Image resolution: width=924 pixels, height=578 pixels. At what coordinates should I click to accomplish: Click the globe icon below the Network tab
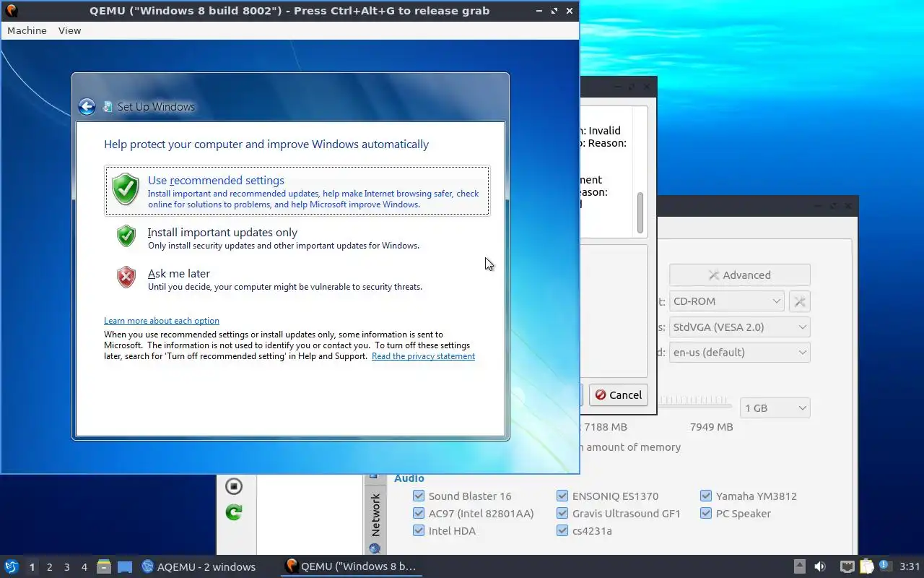(375, 549)
